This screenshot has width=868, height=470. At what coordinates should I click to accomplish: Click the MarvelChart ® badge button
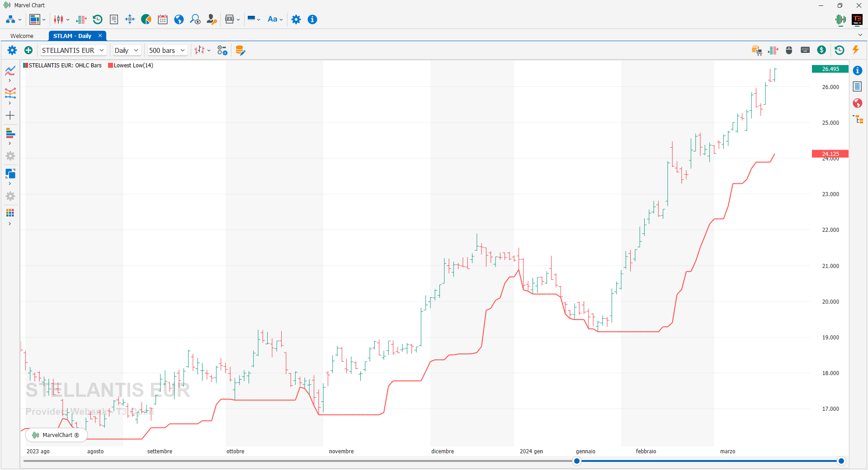[56, 435]
